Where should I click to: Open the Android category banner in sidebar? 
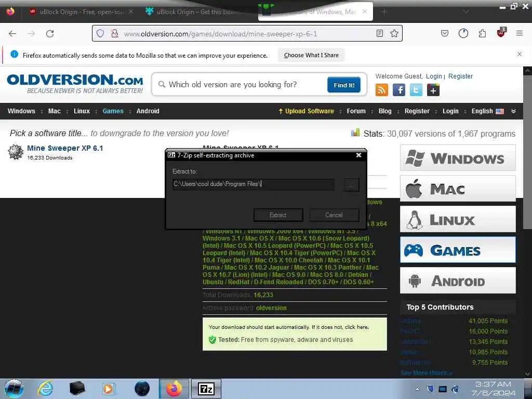[x=458, y=281]
